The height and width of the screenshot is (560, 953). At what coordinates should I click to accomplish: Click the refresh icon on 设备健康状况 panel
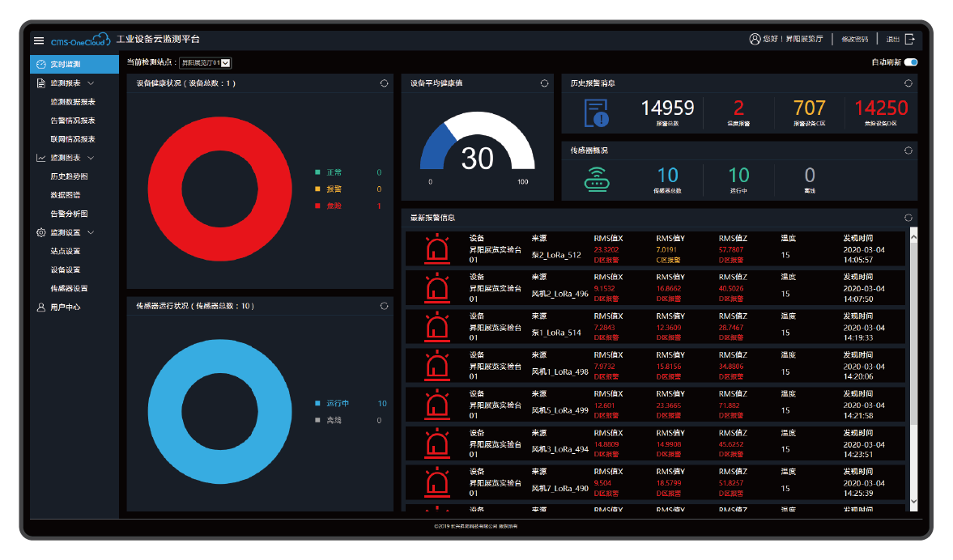(x=383, y=82)
